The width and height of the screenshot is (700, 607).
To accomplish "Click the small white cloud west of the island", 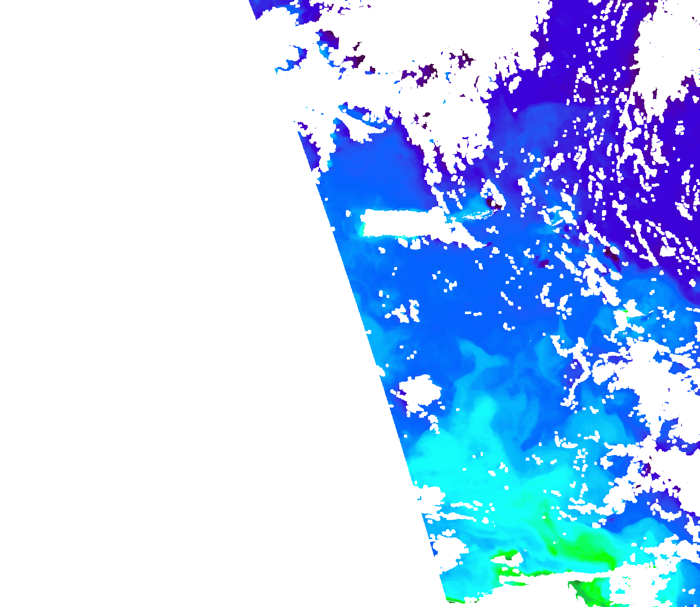I will (348, 213).
